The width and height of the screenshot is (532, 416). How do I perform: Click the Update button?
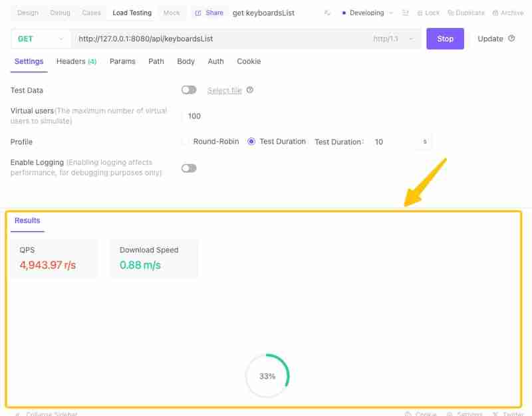(x=490, y=39)
